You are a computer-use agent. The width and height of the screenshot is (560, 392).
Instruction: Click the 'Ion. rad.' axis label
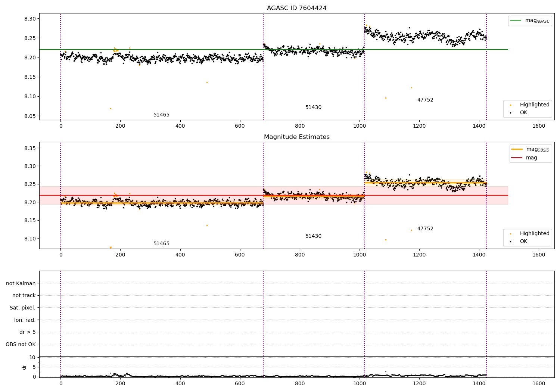pos(25,320)
